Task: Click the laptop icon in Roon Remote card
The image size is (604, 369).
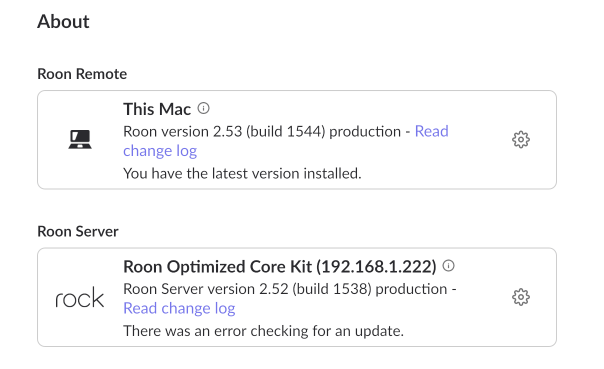Action: (80, 139)
